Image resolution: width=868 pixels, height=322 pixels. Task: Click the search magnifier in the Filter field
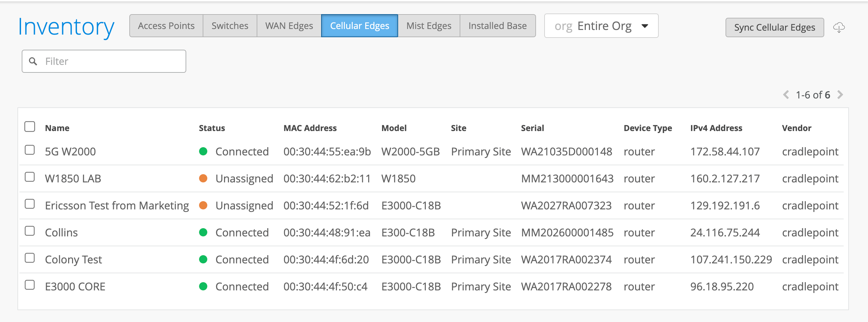[x=33, y=61]
